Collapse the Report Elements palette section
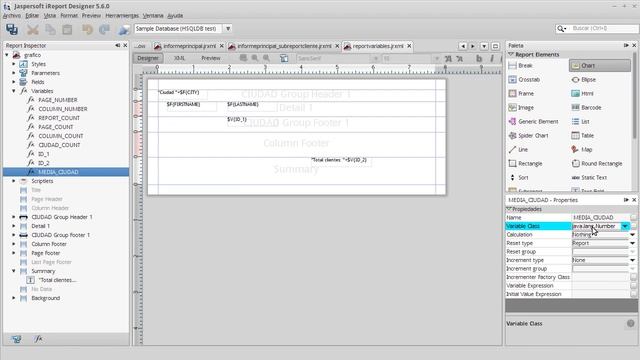 [510, 54]
